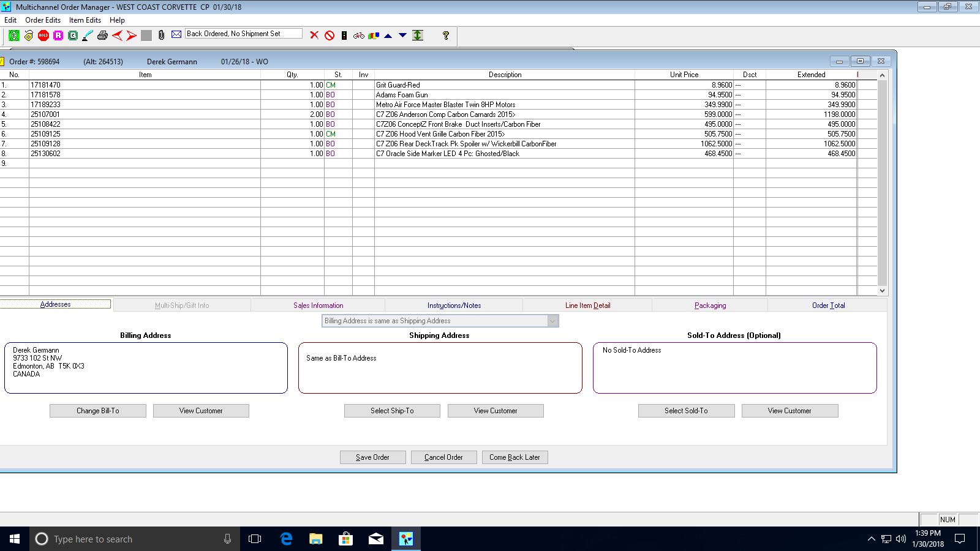Click the red left arrow icon
Viewport: 980px width, 551px height.
(x=117, y=36)
